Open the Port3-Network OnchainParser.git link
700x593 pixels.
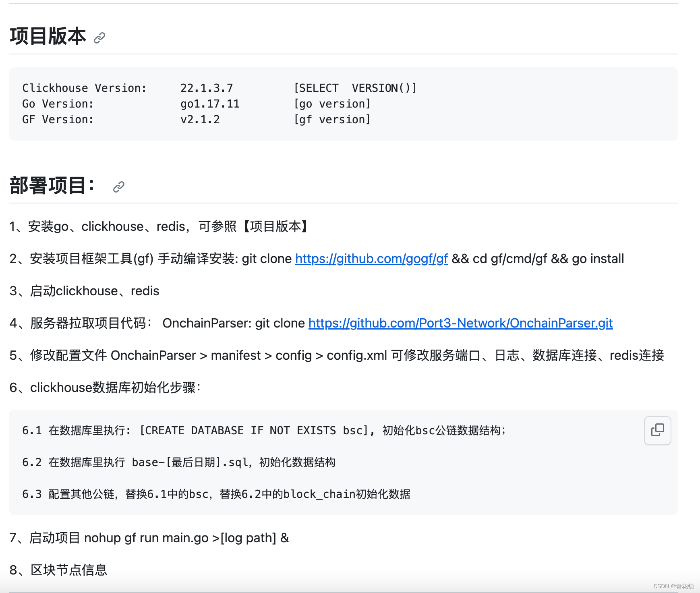pyautogui.click(x=460, y=323)
